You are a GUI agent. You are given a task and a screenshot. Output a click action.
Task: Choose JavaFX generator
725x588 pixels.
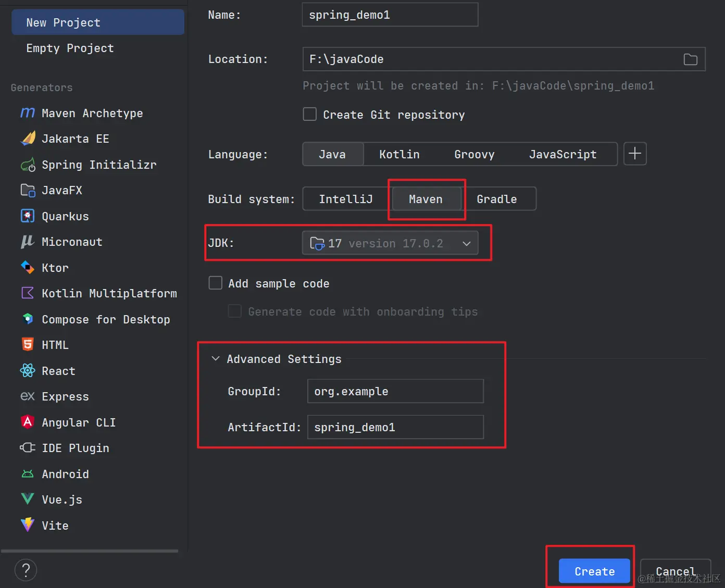tap(62, 190)
